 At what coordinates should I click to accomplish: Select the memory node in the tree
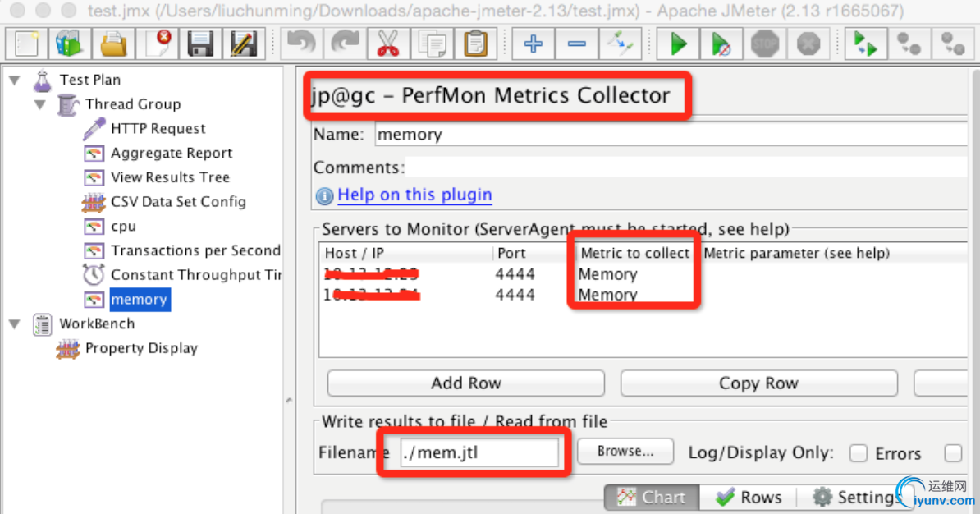tap(139, 300)
